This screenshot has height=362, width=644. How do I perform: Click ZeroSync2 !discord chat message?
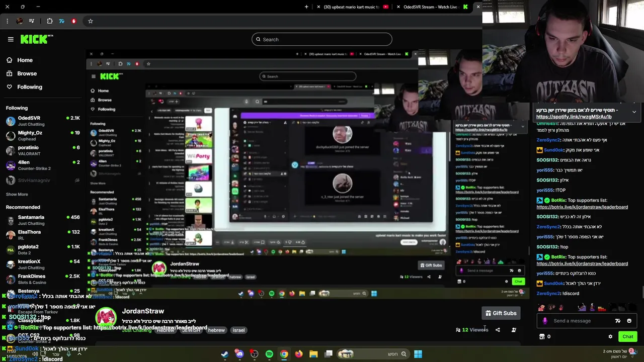557,294
